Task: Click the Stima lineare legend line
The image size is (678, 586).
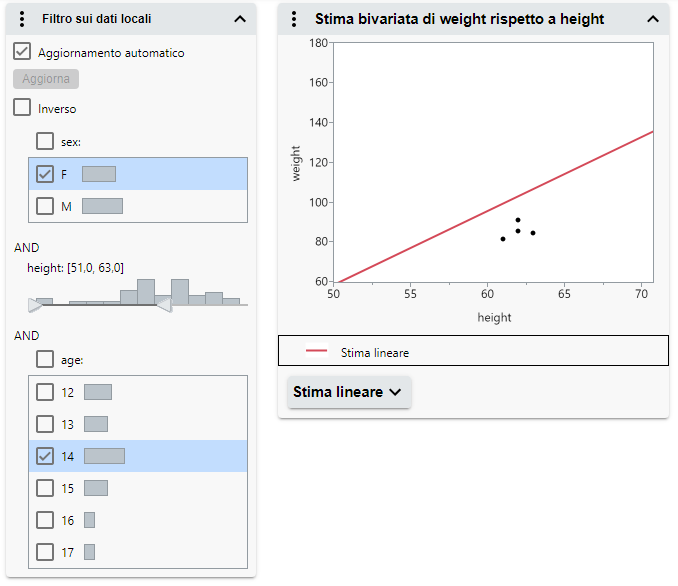Action: point(316,352)
